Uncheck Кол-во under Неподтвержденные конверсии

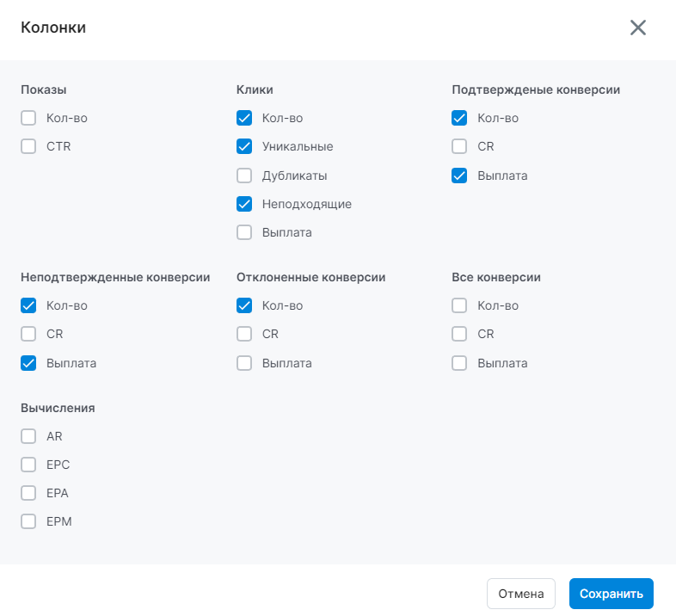click(x=28, y=305)
